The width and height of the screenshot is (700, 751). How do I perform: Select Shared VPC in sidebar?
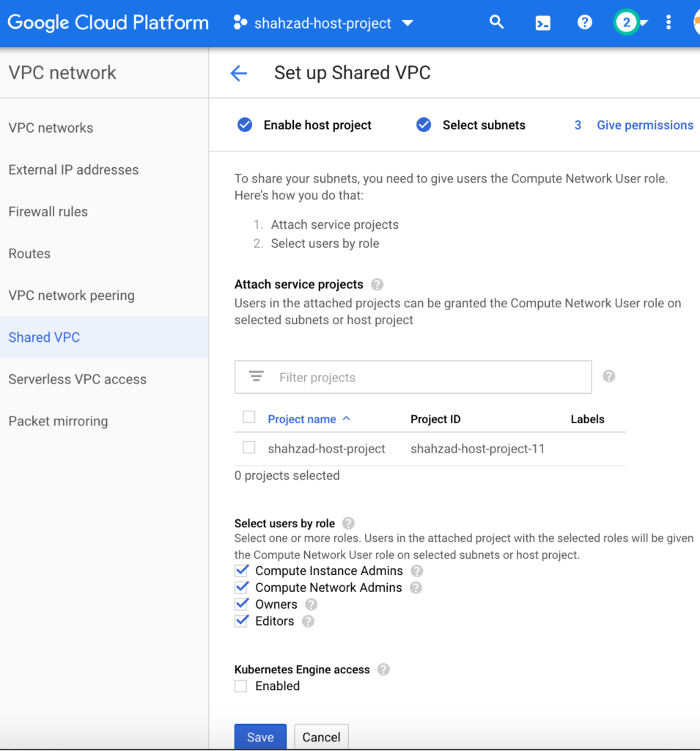pos(104,337)
